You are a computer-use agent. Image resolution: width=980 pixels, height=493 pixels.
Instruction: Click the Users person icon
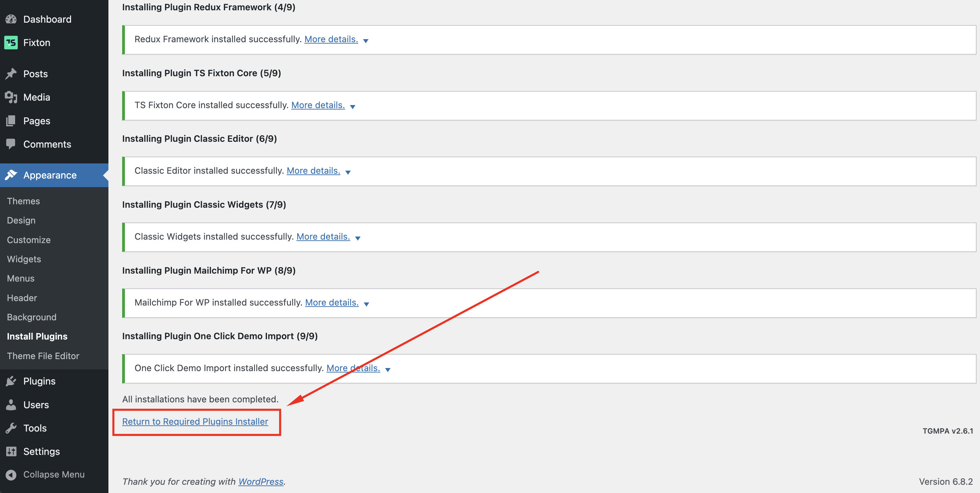pos(11,405)
